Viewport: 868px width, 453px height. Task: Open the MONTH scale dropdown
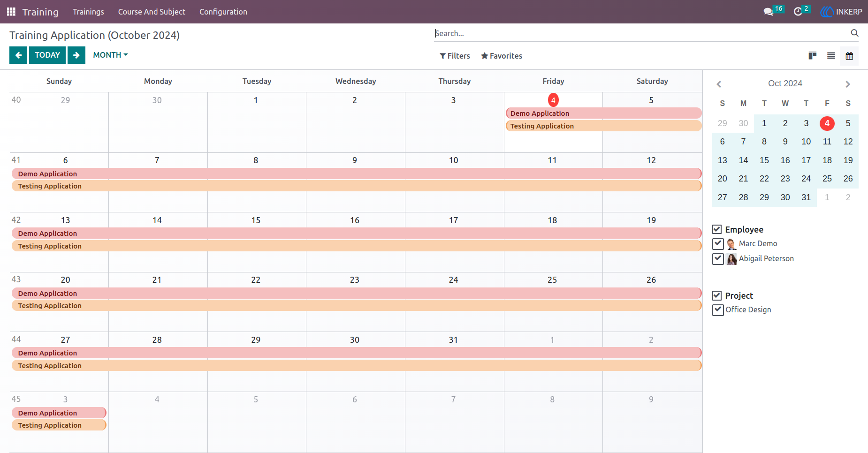coord(110,55)
